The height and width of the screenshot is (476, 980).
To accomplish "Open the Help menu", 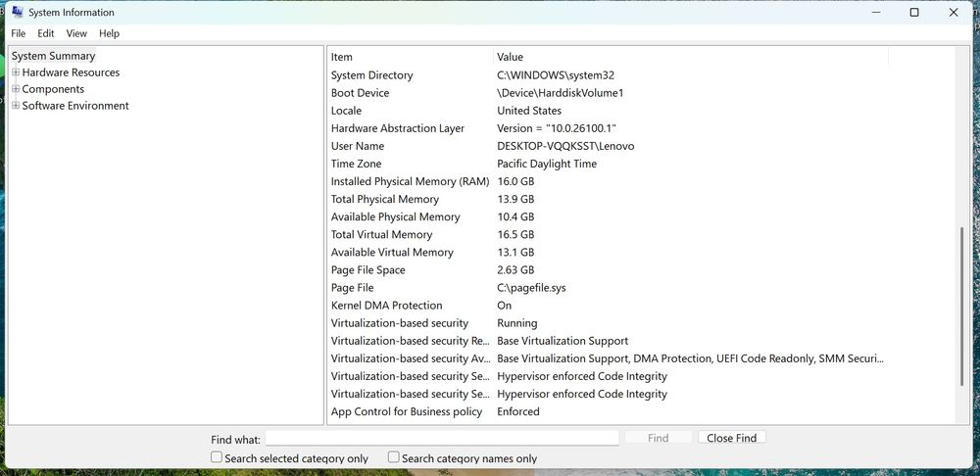I will [109, 33].
